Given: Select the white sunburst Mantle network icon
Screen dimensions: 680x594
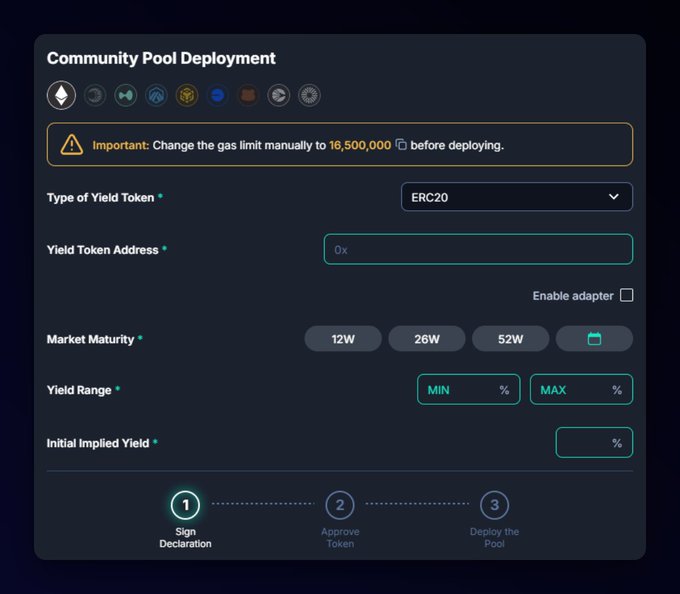Looking at the screenshot, I should pyautogui.click(x=309, y=96).
